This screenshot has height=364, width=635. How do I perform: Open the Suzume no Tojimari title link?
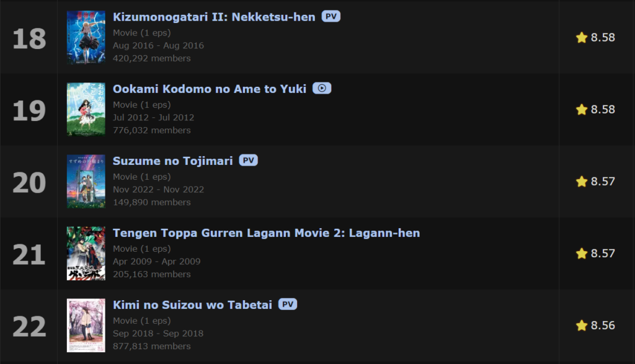pyautogui.click(x=172, y=161)
